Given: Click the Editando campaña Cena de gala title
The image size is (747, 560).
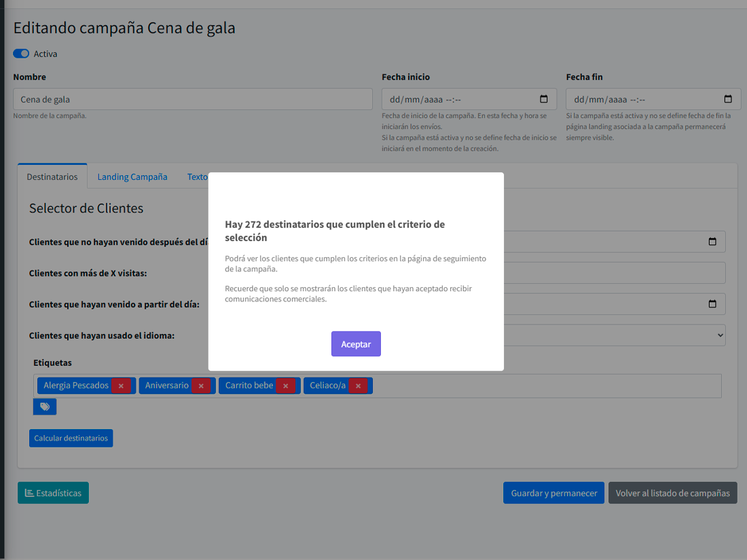Looking at the screenshot, I should click(124, 28).
